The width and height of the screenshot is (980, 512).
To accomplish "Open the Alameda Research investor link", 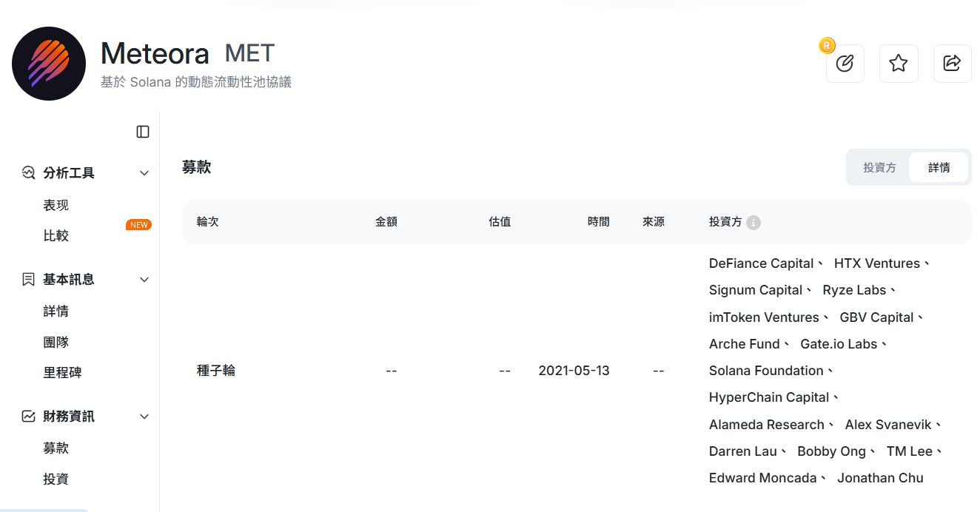I will [768, 424].
